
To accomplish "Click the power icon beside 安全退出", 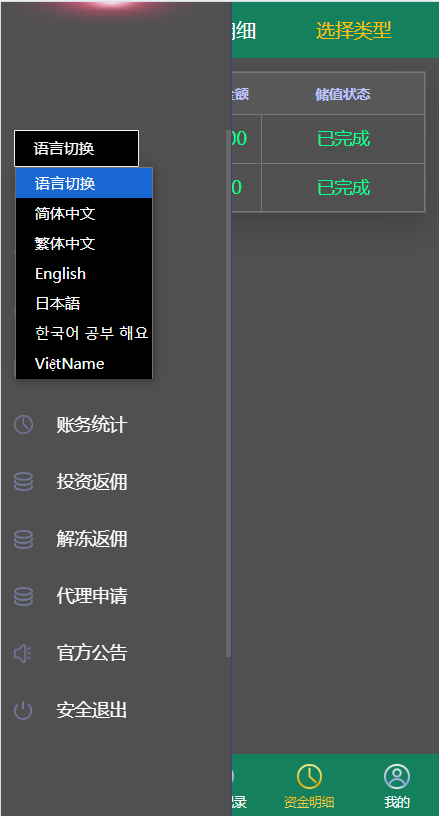I will (x=23, y=710).
